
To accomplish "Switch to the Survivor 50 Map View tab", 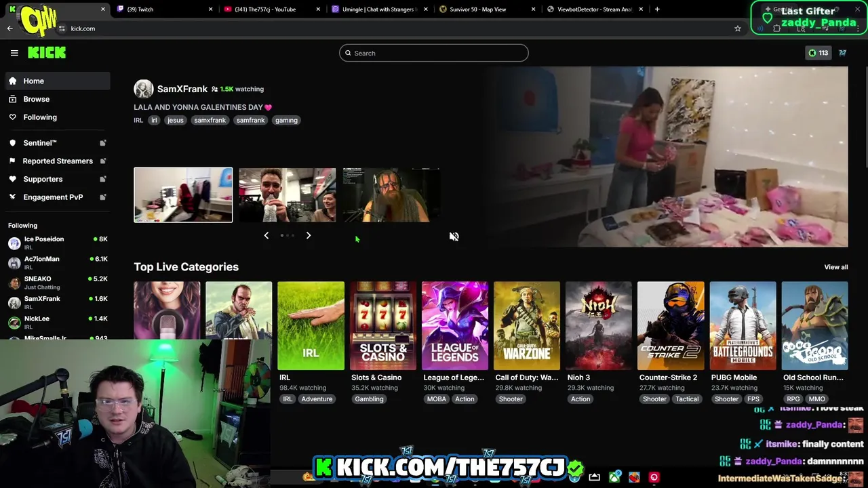I will (x=487, y=9).
